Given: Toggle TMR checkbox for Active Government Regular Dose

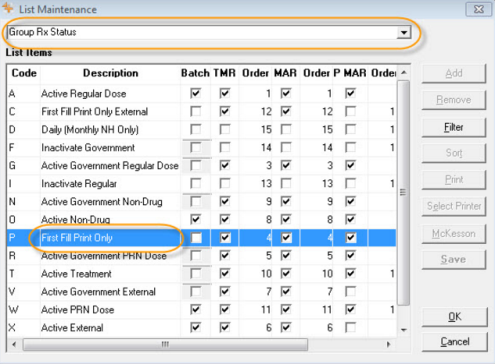Looking at the screenshot, I should [225, 165].
